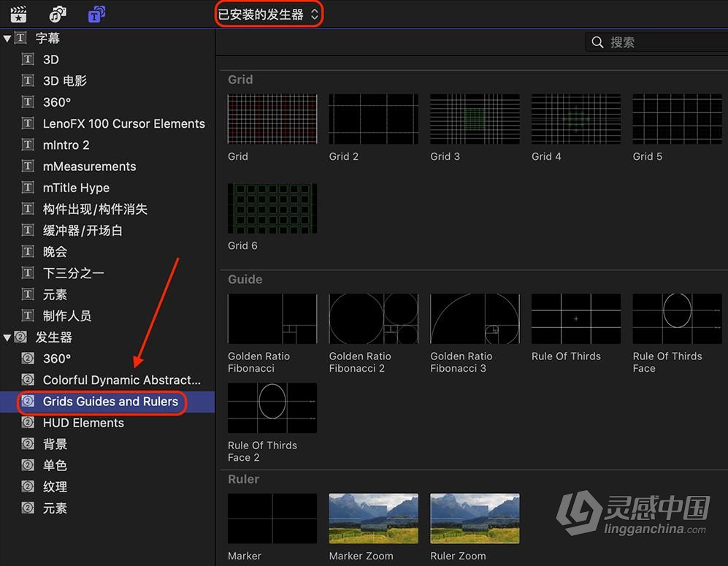Select the 晚会 category
Image resolution: width=728 pixels, height=566 pixels.
click(55, 252)
